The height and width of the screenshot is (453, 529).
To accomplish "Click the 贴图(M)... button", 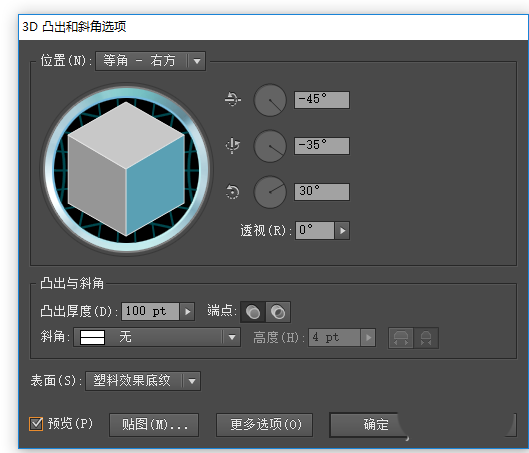I will point(154,425).
